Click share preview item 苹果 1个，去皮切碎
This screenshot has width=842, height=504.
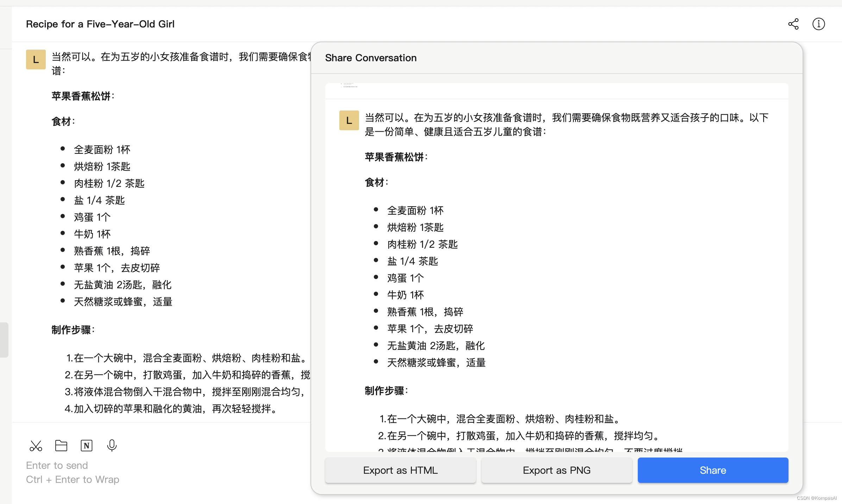430,329
